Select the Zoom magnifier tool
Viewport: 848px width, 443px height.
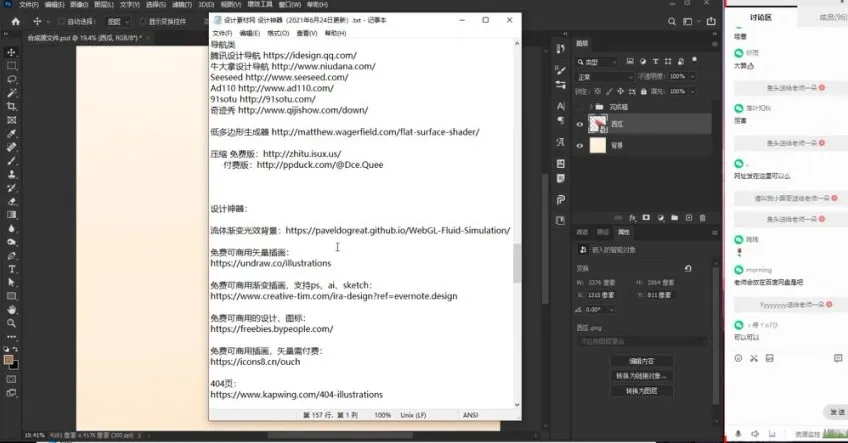[x=11, y=323]
